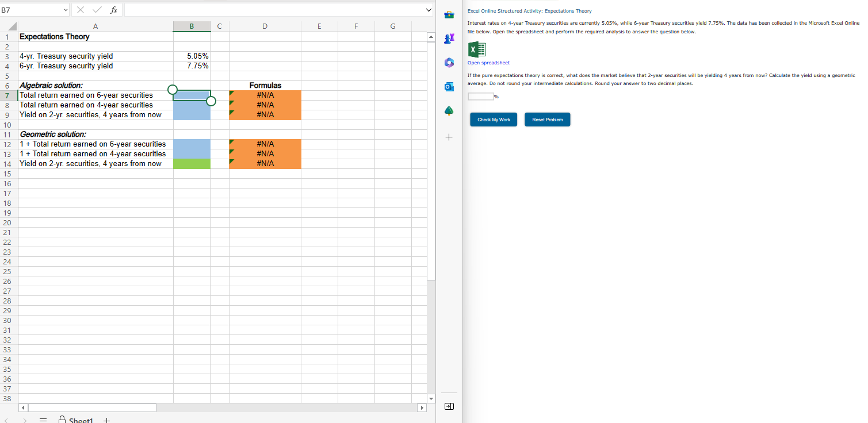
Task: Select column D header
Action: pos(265,26)
